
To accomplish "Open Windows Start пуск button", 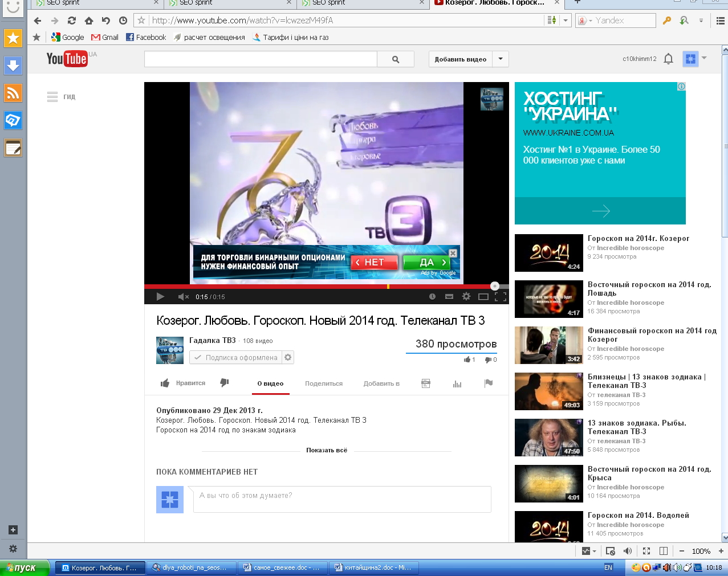I will click(x=25, y=567).
